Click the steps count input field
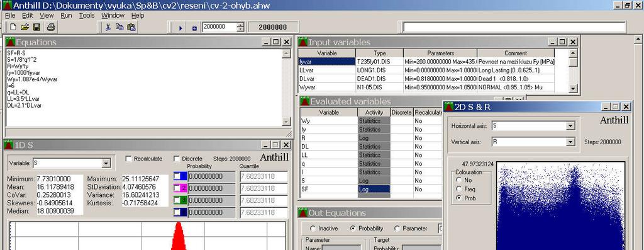 (x=219, y=27)
